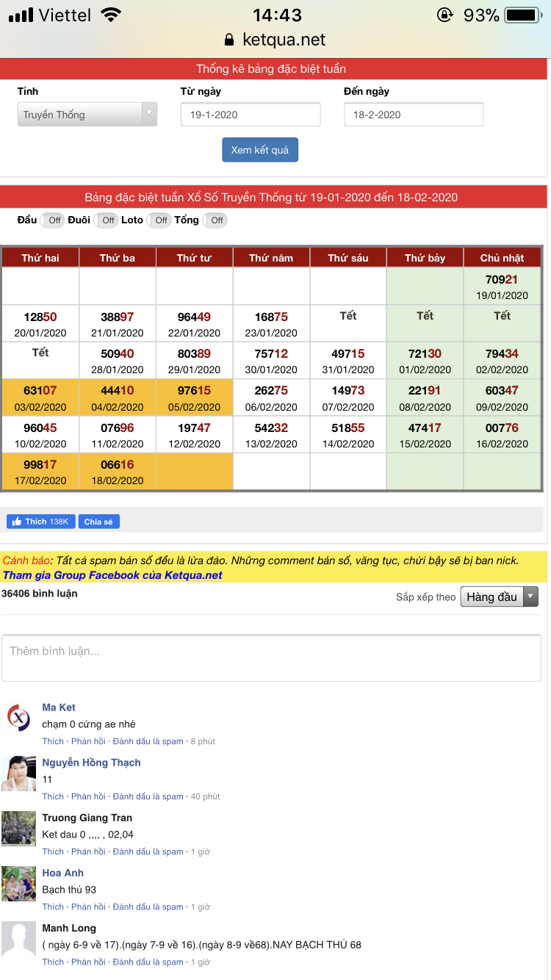Click the Facebook Thích 138K button
The width and height of the screenshot is (551, 980).
pos(40,522)
